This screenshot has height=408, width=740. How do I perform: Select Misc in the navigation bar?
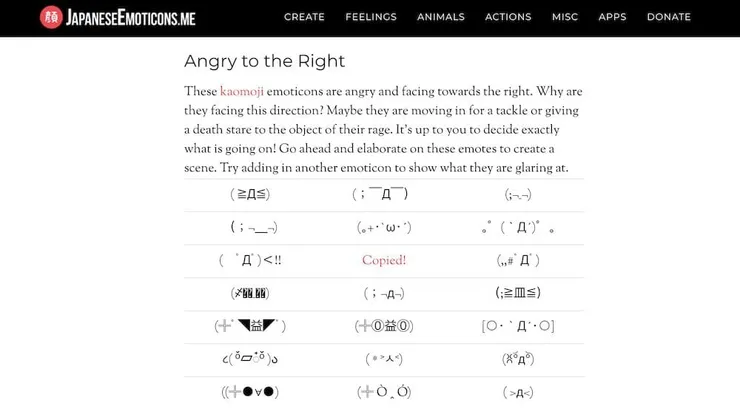(565, 17)
